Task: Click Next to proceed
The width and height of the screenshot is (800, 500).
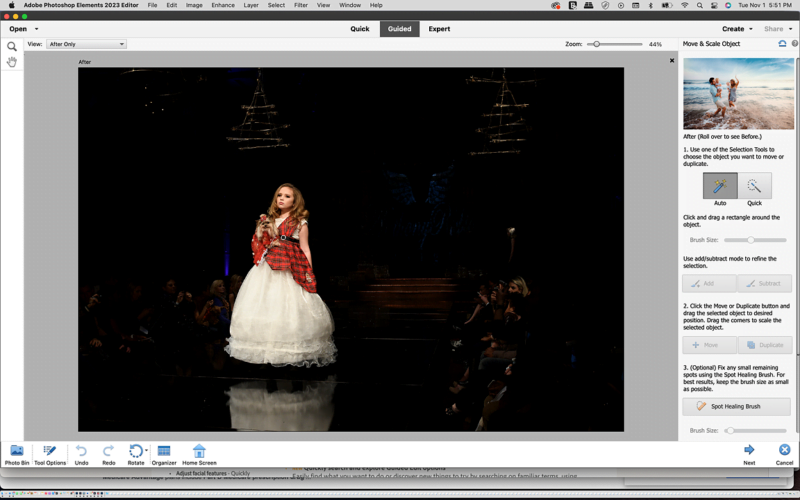Action: click(749, 454)
